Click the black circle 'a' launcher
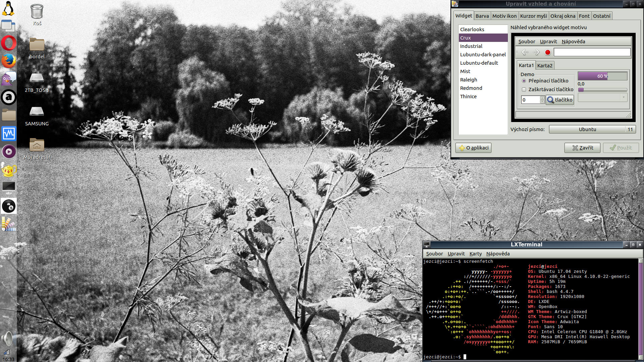 tap(8, 97)
